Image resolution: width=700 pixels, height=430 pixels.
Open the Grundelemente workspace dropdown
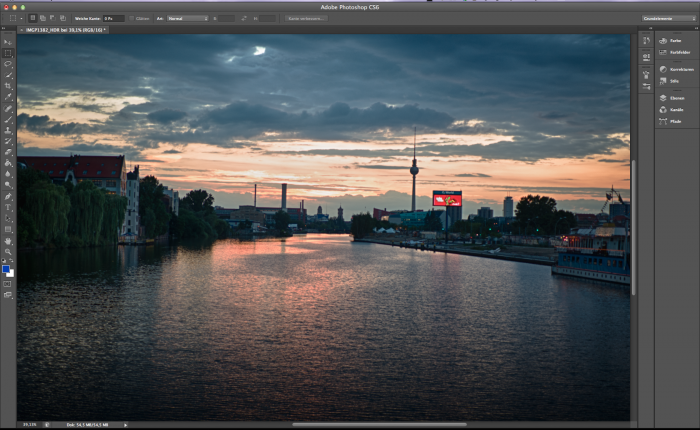point(669,18)
